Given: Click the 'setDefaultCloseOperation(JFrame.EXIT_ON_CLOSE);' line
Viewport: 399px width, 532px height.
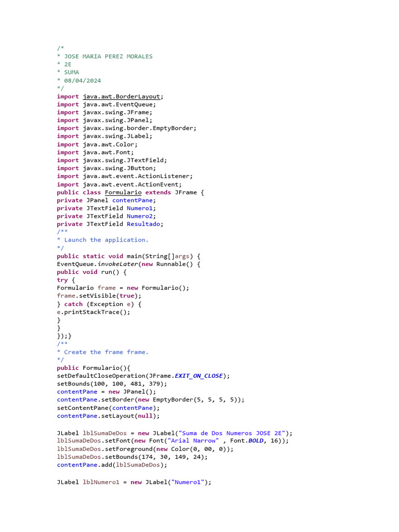Looking at the screenshot, I should [x=143, y=376].
